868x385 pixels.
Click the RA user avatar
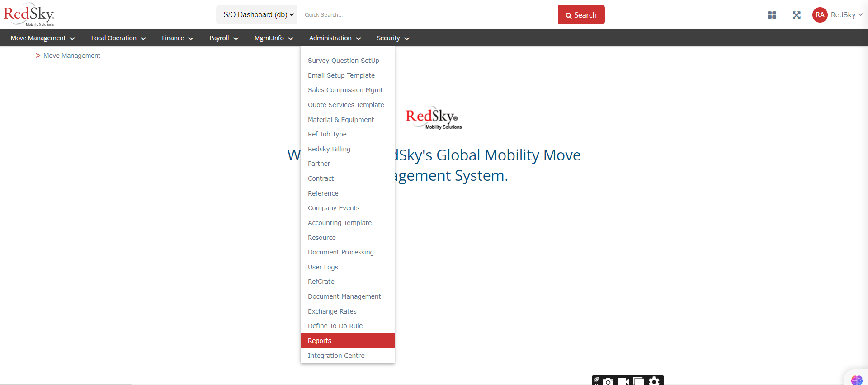click(820, 15)
